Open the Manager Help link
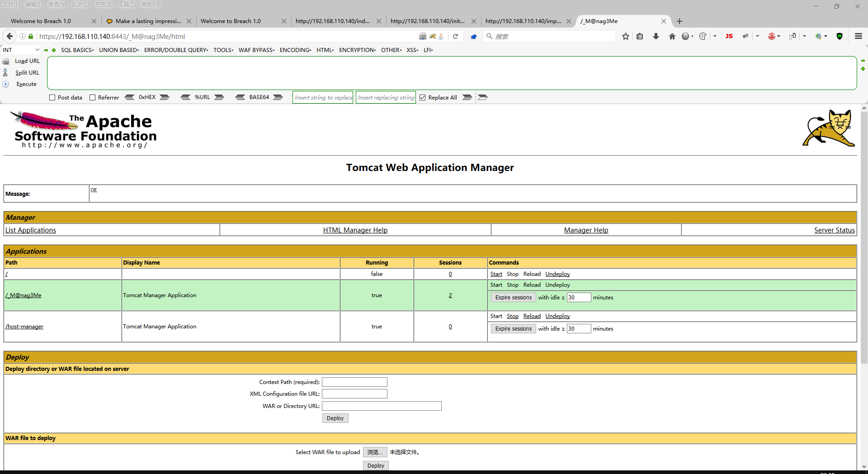This screenshot has height=474, width=868. tap(586, 230)
